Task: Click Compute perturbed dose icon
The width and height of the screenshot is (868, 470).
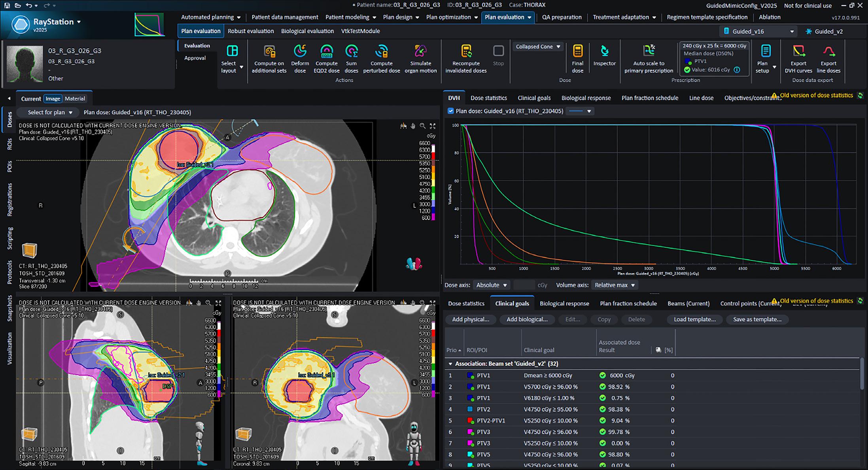Action: click(x=381, y=52)
